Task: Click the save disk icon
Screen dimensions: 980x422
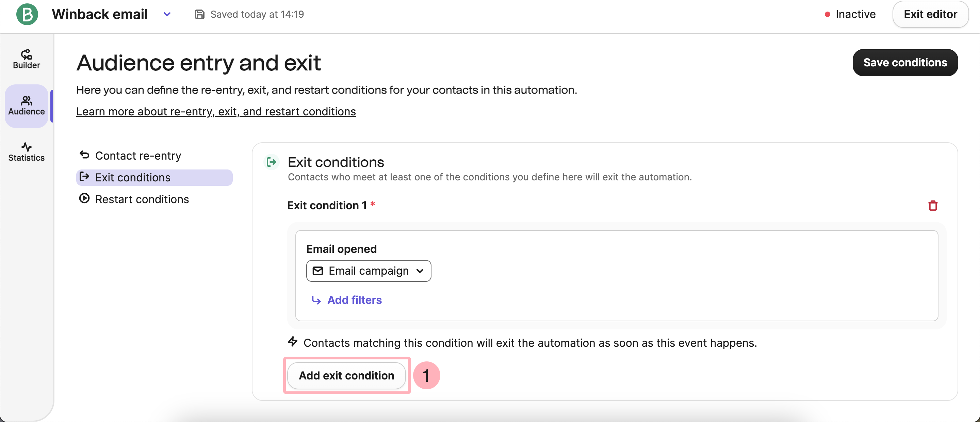Action: click(199, 14)
